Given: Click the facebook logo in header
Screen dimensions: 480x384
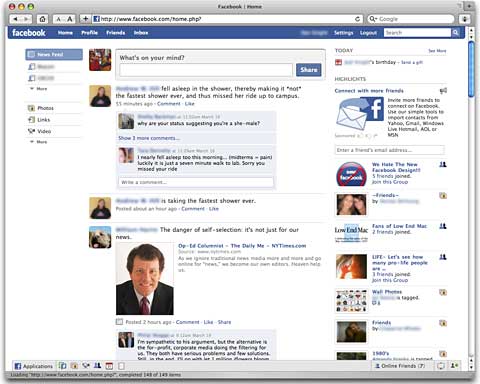Looking at the screenshot, I should [x=29, y=33].
